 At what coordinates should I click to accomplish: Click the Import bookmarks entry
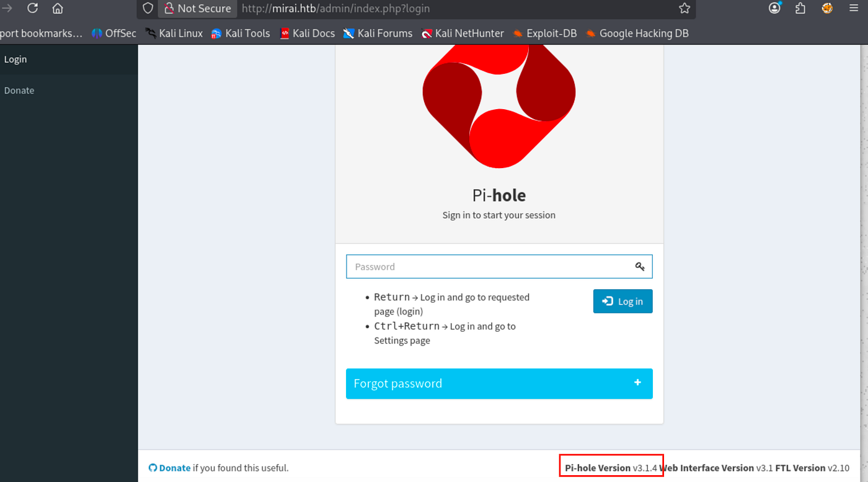pyautogui.click(x=41, y=33)
